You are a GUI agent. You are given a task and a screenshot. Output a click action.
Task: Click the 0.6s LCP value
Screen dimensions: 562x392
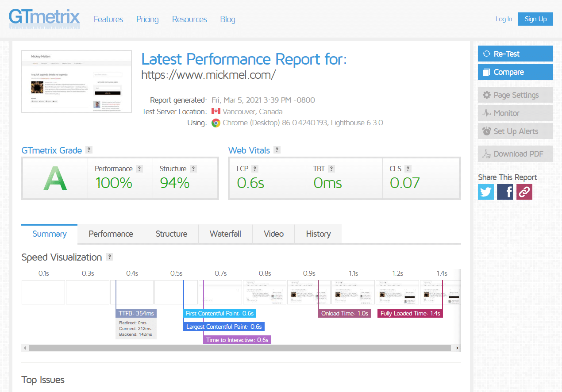[x=250, y=183]
